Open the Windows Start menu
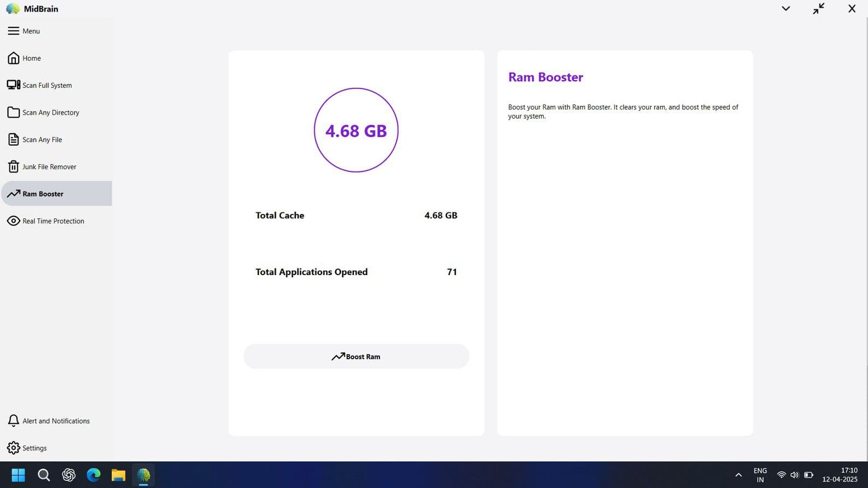This screenshot has width=868, height=488. [18, 475]
